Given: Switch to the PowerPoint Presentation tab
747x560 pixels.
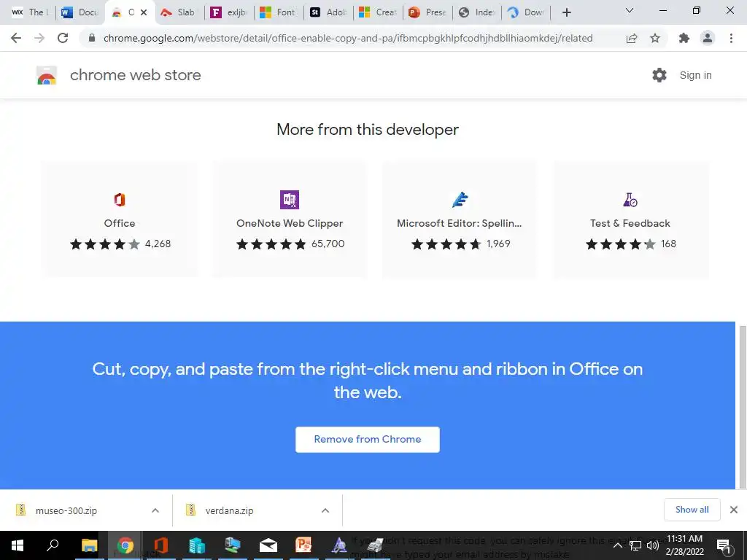Looking at the screenshot, I should 427,12.
